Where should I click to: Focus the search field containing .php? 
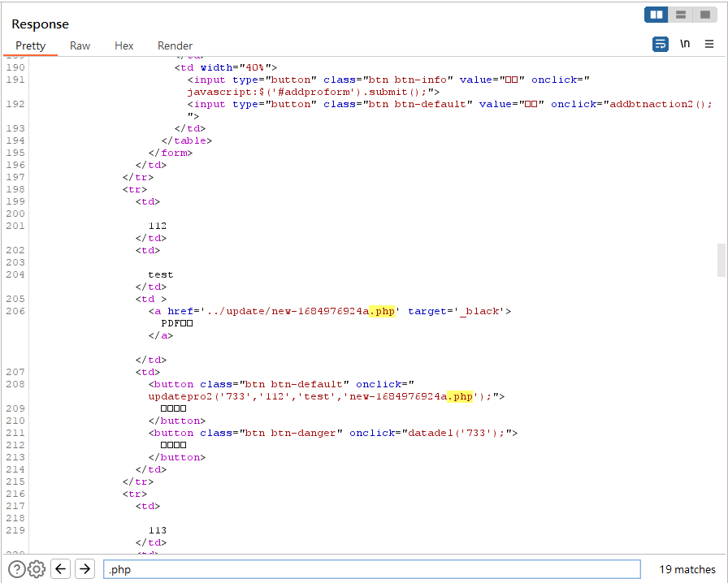(x=372, y=569)
